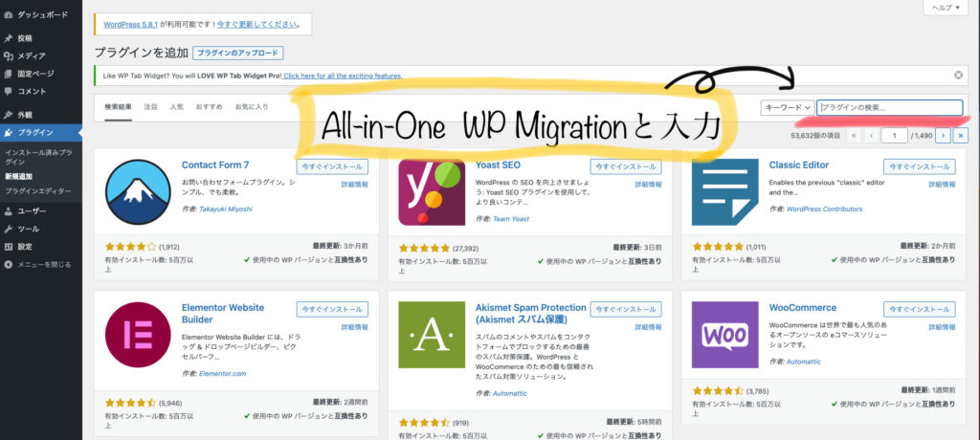980x440 pixels.
Task: Click the 投稿 pin icon in sidebar
Action: click(x=8, y=38)
